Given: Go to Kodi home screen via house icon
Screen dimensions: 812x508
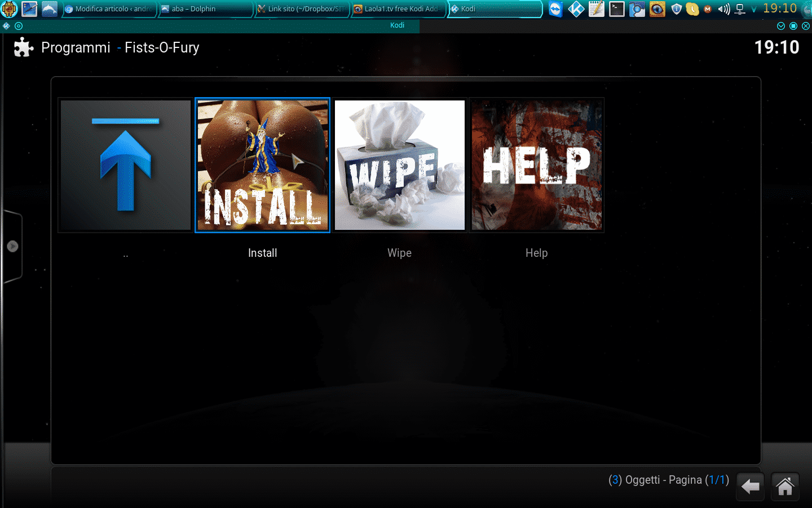Looking at the screenshot, I should (785, 486).
